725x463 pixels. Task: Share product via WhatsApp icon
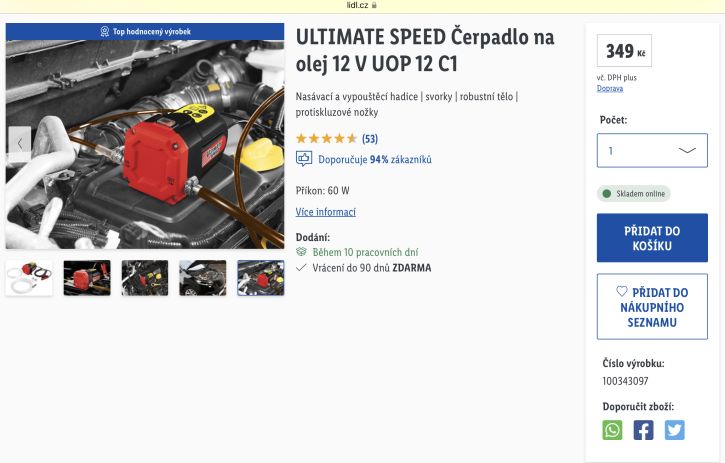click(612, 430)
